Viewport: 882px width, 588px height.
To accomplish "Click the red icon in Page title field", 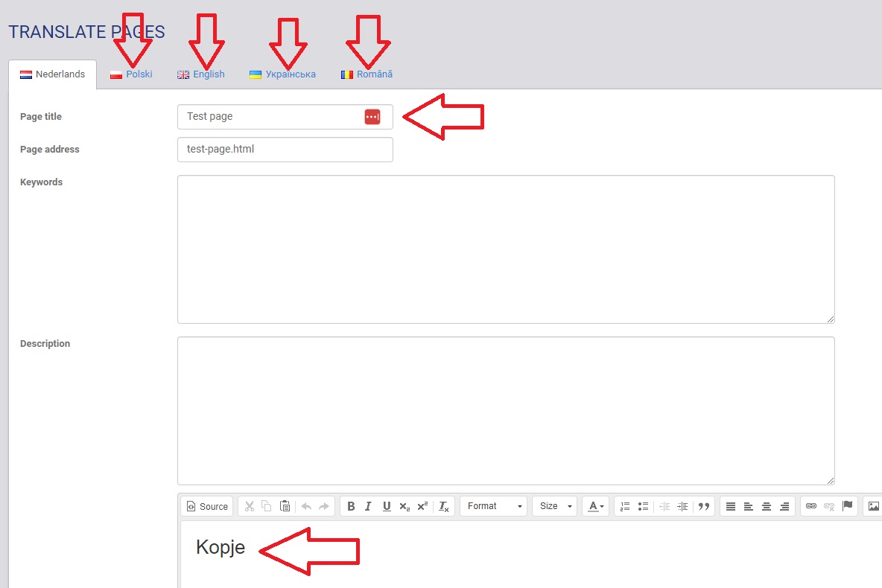I will coord(372,117).
